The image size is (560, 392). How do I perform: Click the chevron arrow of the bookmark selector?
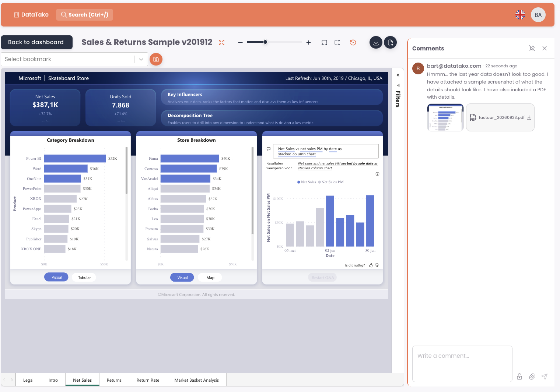pyautogui.click(x=141, y=59)
